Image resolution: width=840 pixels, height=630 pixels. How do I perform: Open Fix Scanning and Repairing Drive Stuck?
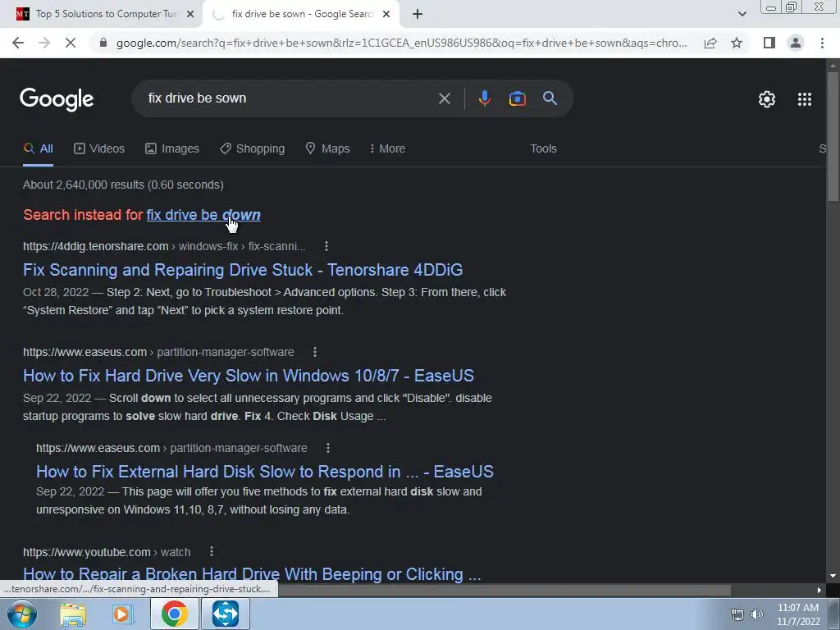(x=243, y=269)
